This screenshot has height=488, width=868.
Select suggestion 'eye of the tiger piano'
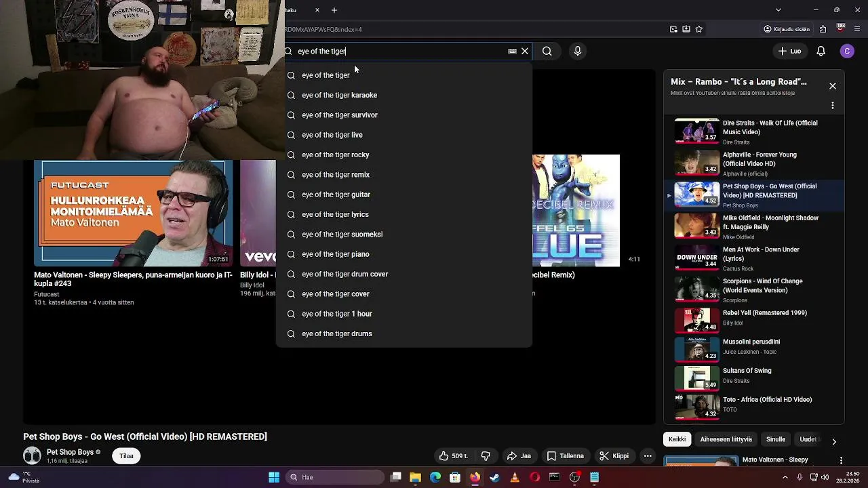coord(403,254)
